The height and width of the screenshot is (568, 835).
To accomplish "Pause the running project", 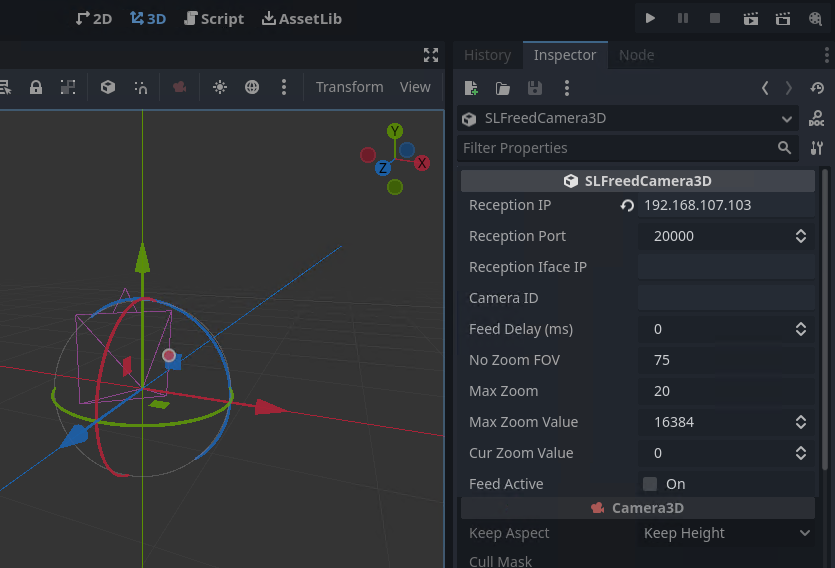I will click(683, 19).
